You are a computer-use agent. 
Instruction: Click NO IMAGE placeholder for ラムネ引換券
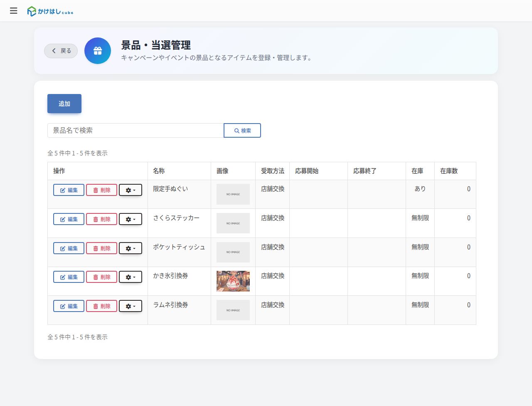233,310
